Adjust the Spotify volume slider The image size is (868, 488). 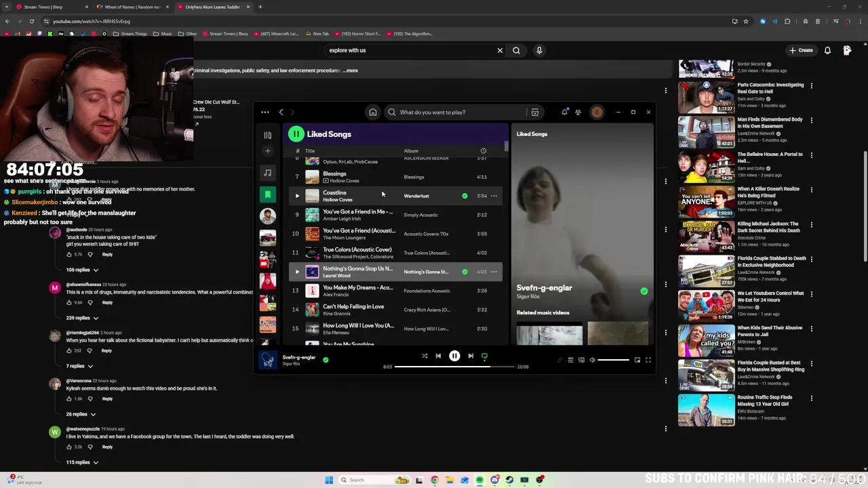tap(613, 360)
